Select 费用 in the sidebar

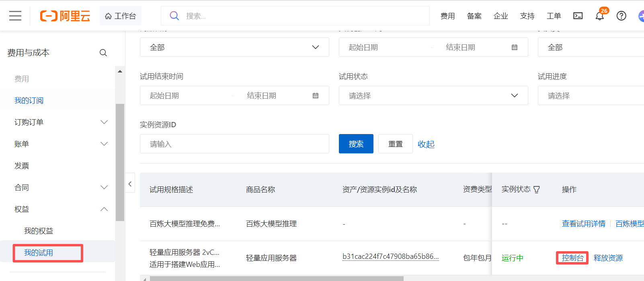(22, 79)
